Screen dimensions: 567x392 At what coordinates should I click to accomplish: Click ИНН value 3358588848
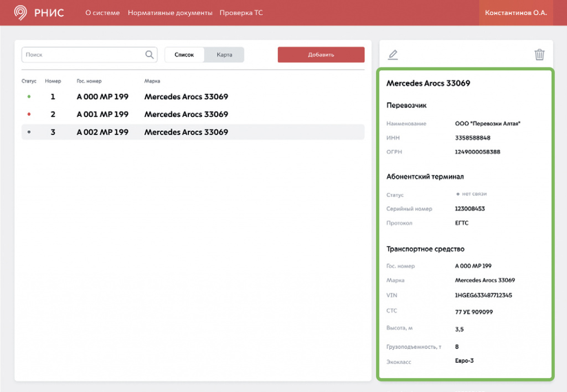pyautogui.click(x=473, y=138)
